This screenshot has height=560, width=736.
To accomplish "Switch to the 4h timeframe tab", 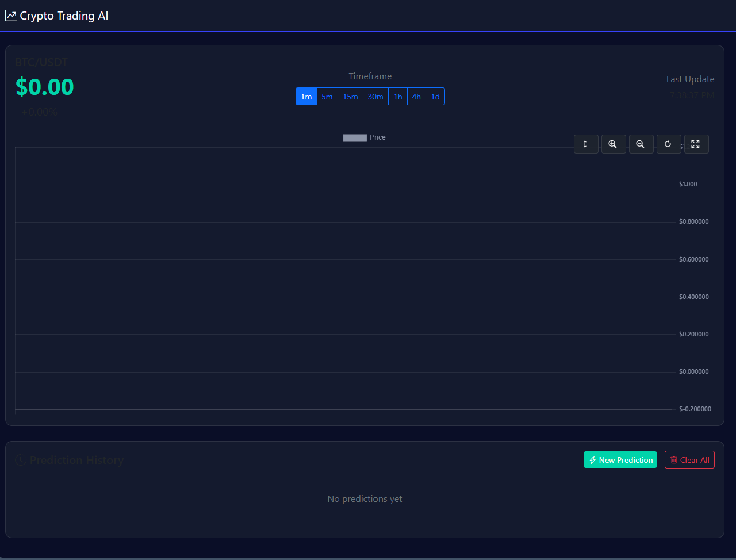I will 416,96.
